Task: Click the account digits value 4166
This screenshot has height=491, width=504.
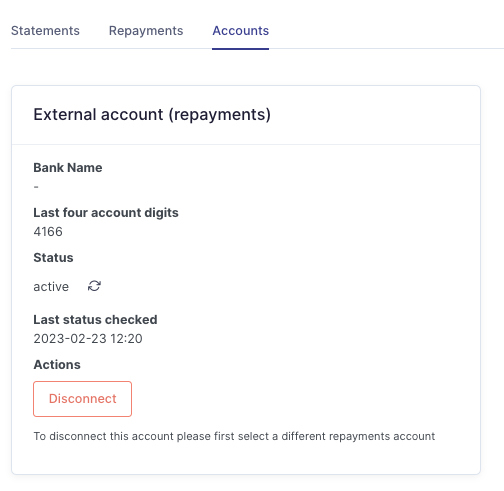Action: click(x=48, y=232)
